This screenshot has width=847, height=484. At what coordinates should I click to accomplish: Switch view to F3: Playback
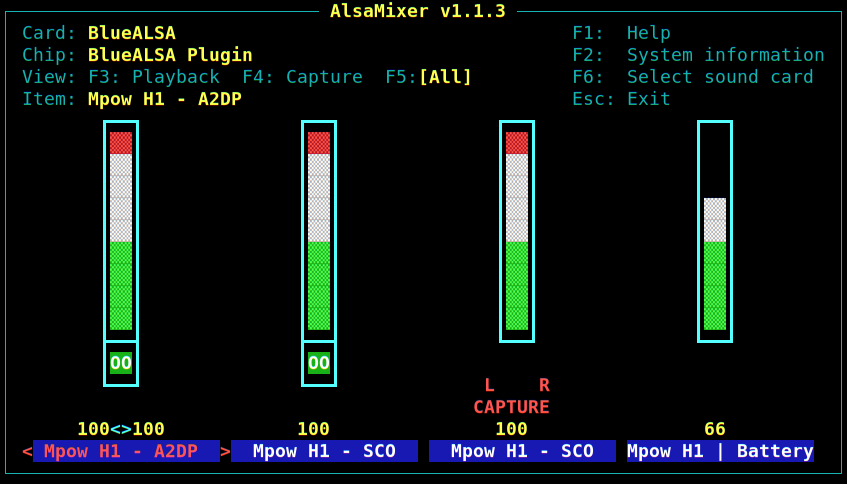click(x=154, y=77)
